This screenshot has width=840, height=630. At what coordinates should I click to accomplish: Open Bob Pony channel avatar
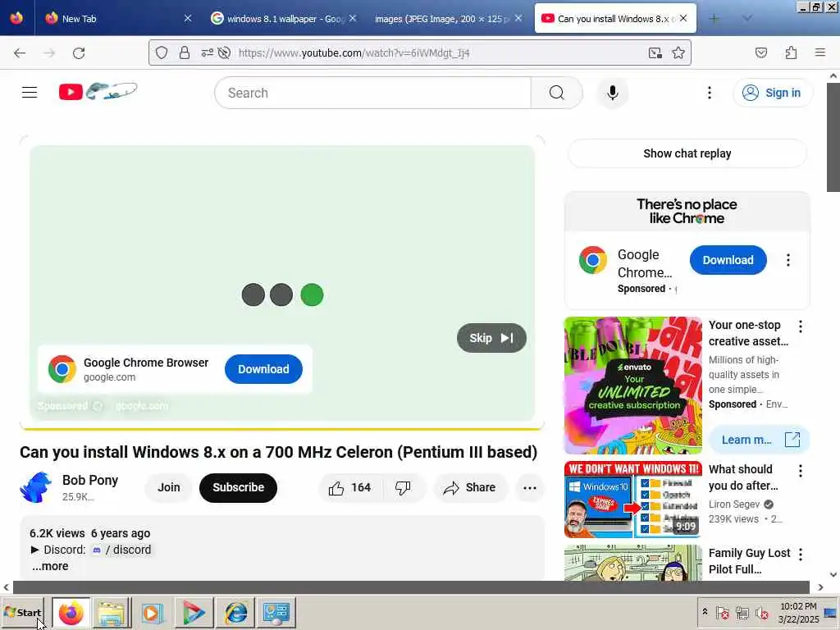[36, 487]
